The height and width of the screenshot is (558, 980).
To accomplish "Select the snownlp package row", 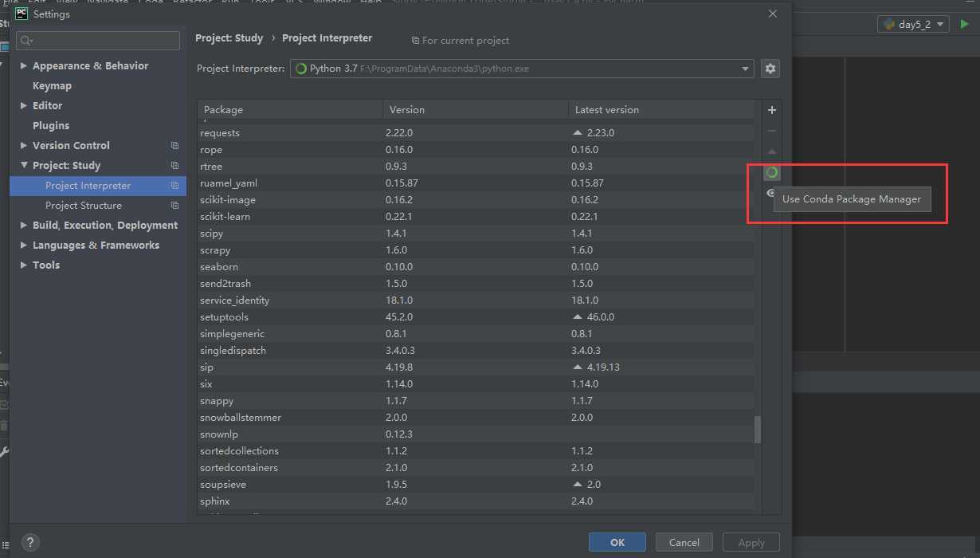I will point(476,434).
